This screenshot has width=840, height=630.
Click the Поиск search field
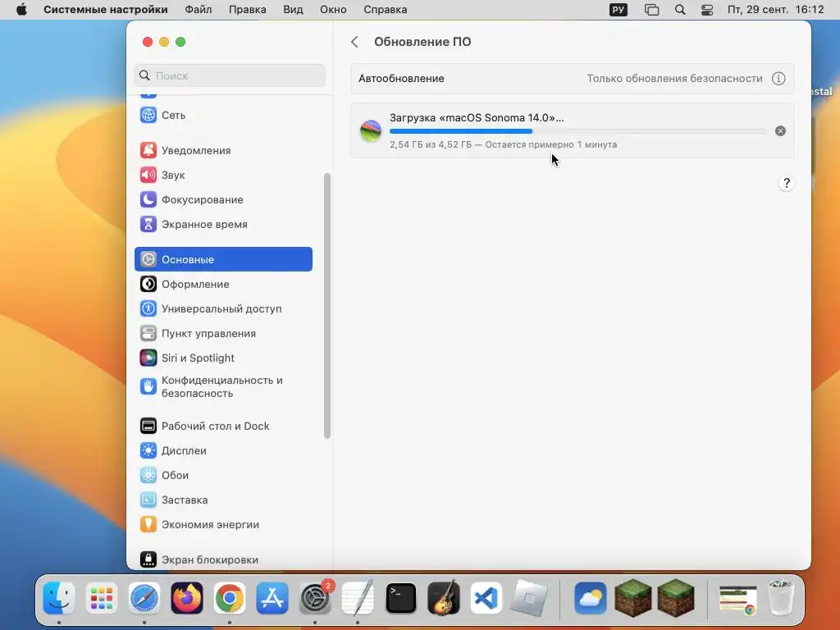tap(230, 75)
